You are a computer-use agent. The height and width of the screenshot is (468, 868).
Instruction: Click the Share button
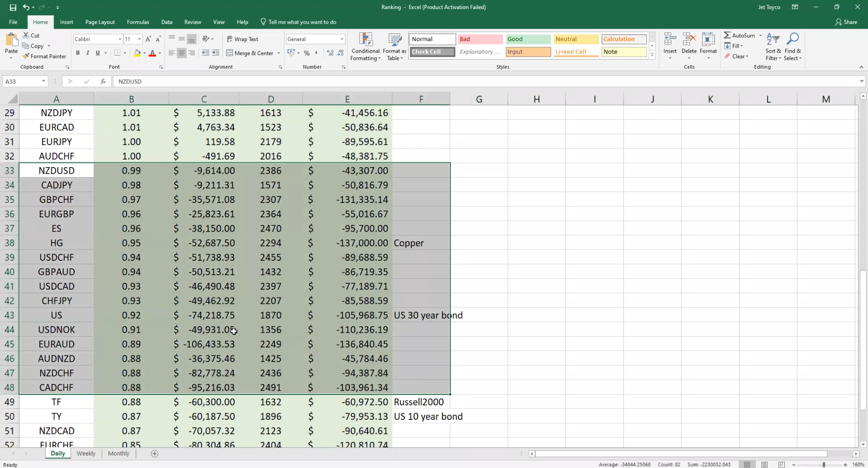[846, 22]
